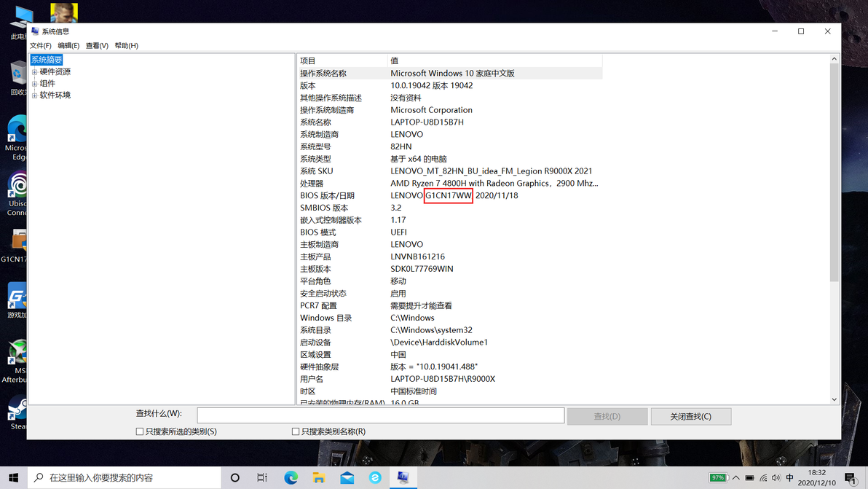Open Task View on taskbar
Image resolution: width=868 pixels, height=489 pixels.
click(262, 477)
